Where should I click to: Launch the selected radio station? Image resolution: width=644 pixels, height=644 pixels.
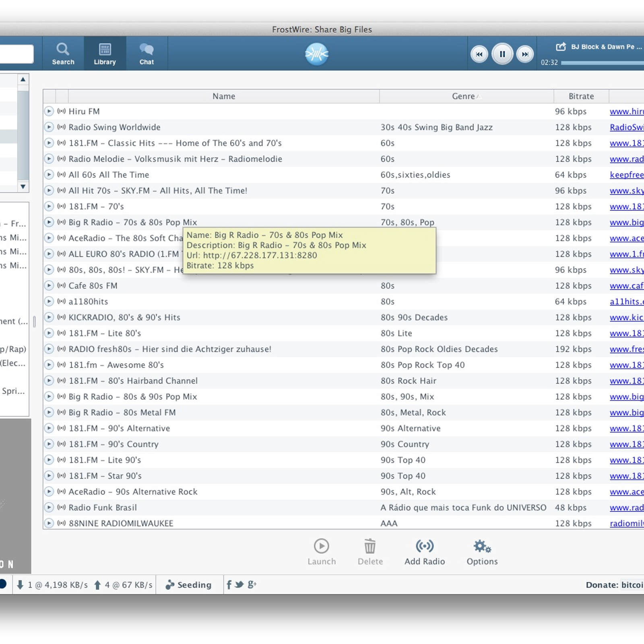(322, 552)
